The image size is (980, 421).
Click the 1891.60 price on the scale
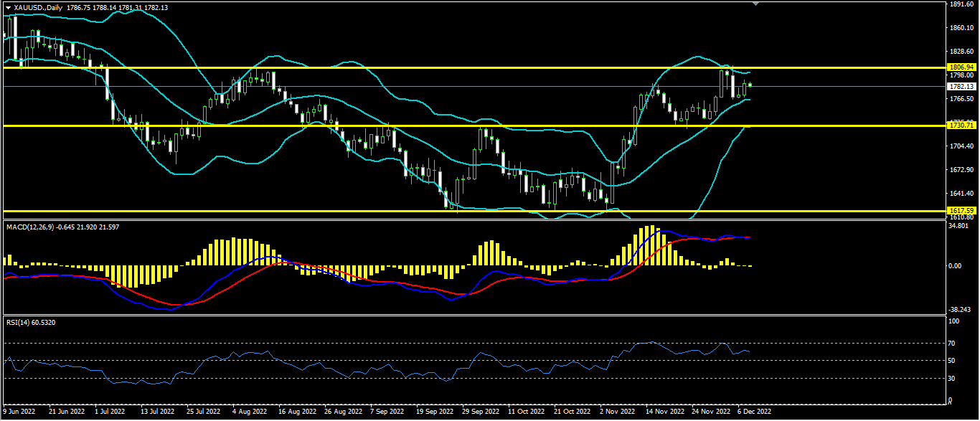961,4
